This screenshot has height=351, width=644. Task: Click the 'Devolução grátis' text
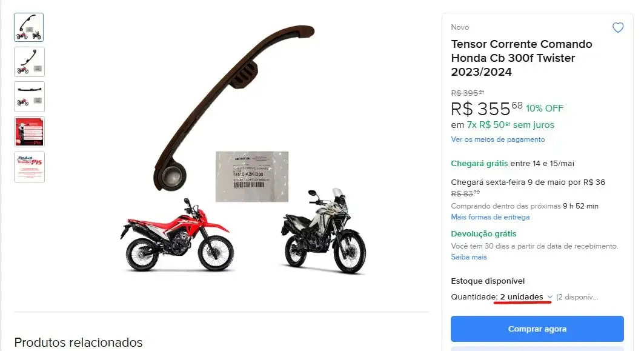pyautogui.click(x=483, y=234)
